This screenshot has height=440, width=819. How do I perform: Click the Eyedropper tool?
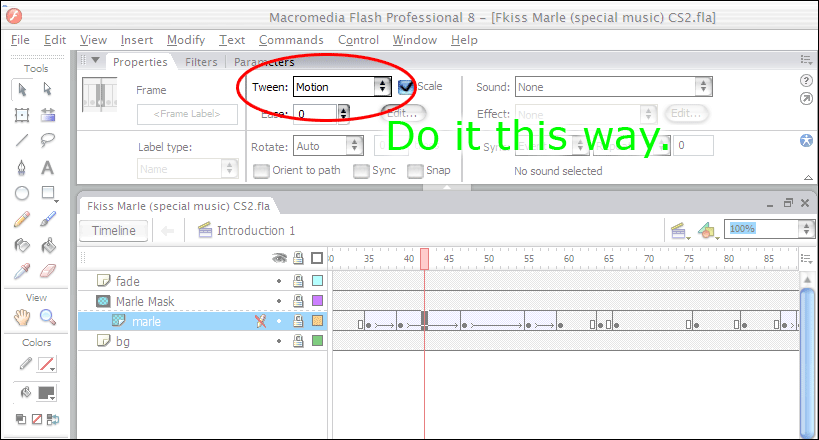point(22,270)
